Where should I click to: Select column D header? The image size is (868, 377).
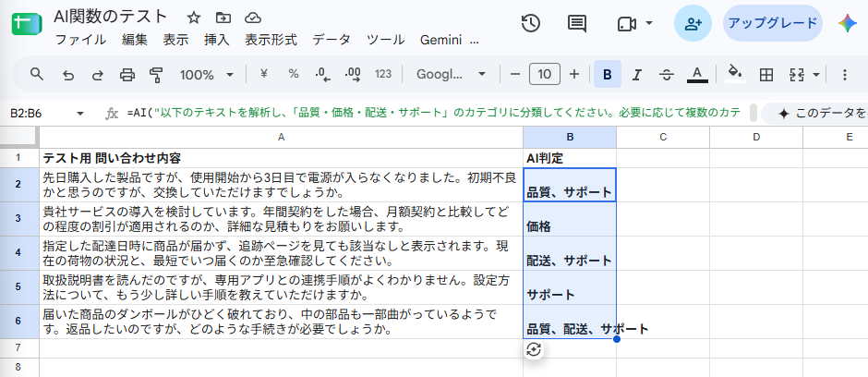[756, 137]
